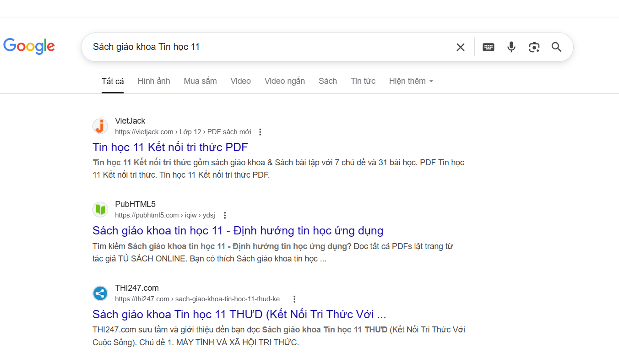Viewport: 619px width, 364px height.
Task: Click the THI247.com share favicon
Action: point(100,293)
